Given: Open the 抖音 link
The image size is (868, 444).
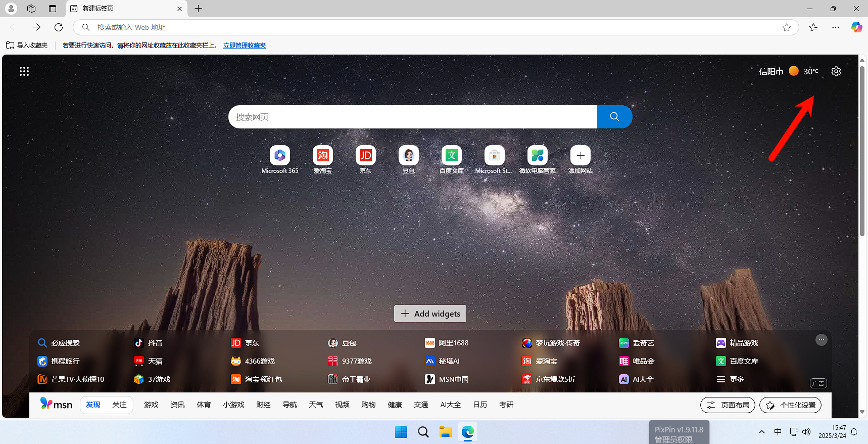Looking at the screenshot, I should pyautogui.click(x=148, y=343).
